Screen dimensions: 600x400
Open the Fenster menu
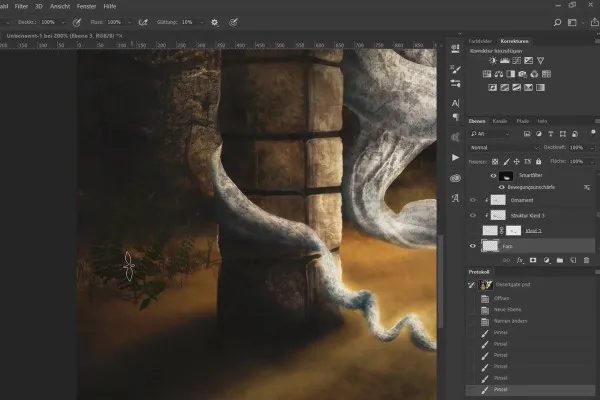tap(86, 6)
